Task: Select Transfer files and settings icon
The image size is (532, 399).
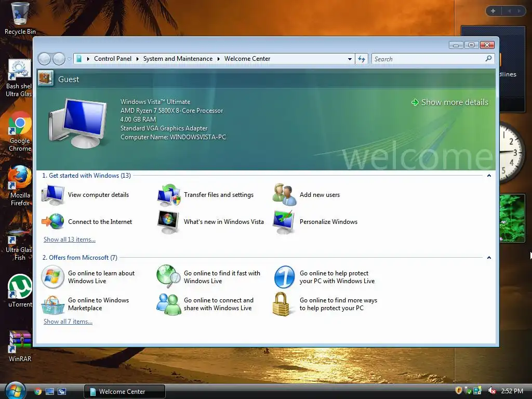Action: [169, 195]
